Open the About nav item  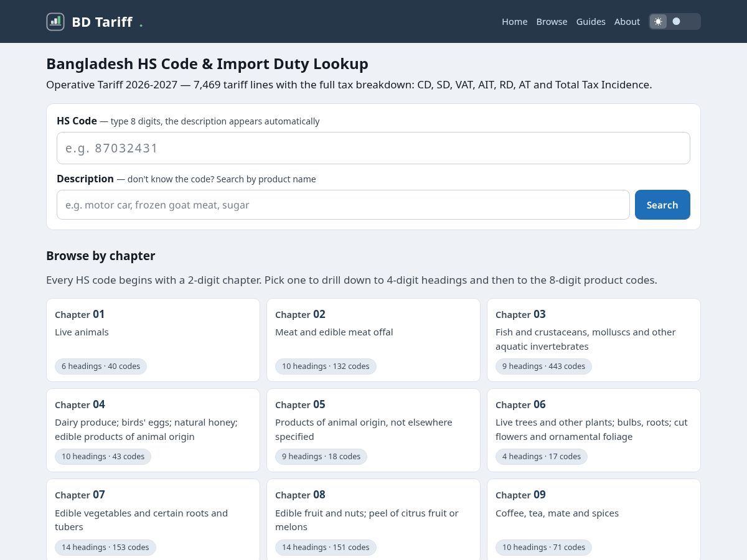point(627,22)
